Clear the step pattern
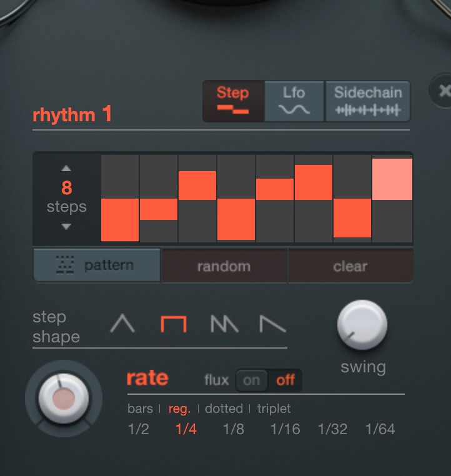451x476 pixels. pyautogui.click(x=350, y=266)
